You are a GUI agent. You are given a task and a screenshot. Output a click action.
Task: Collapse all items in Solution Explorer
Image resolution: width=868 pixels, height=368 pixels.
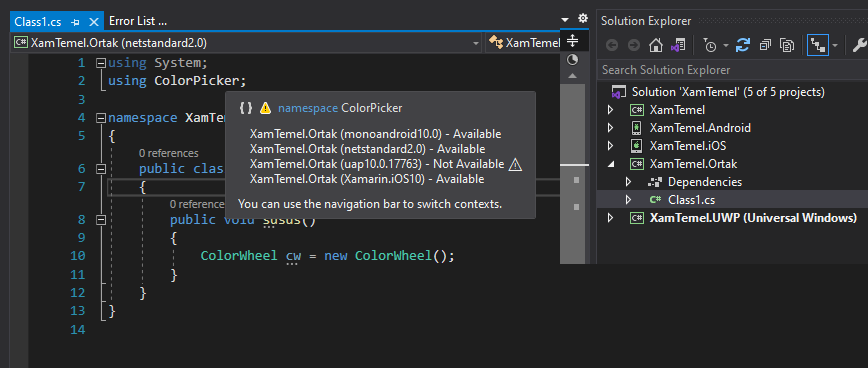coord(765,45)
